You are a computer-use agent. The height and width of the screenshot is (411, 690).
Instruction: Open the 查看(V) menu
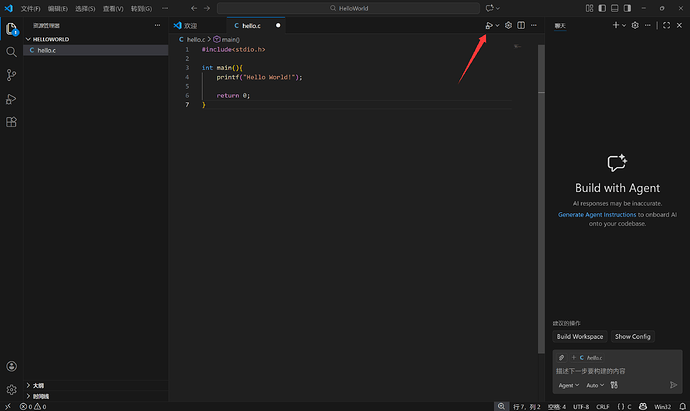(113, 8)
